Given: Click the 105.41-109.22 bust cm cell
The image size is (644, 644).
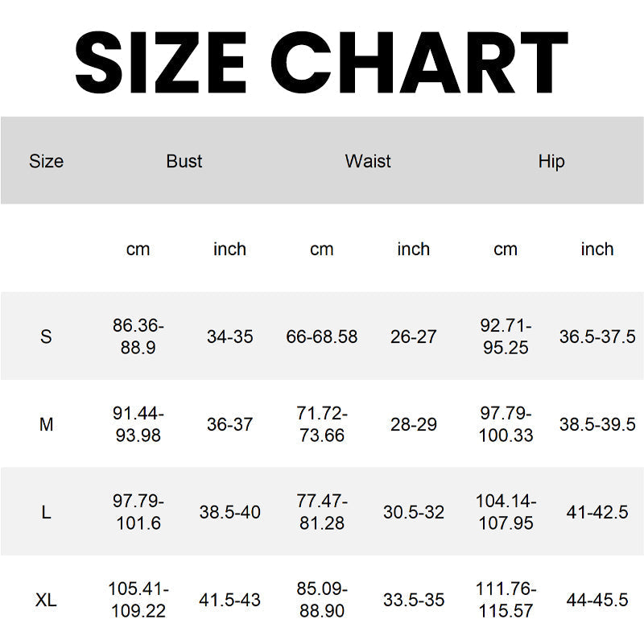Looking at the screenshot, I should tap(138, 600).
